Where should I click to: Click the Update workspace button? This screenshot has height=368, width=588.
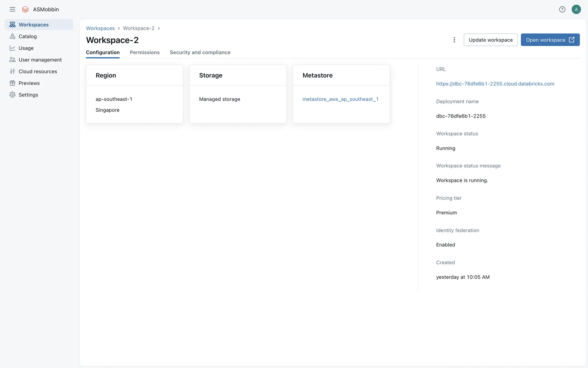tap(490, 40)
